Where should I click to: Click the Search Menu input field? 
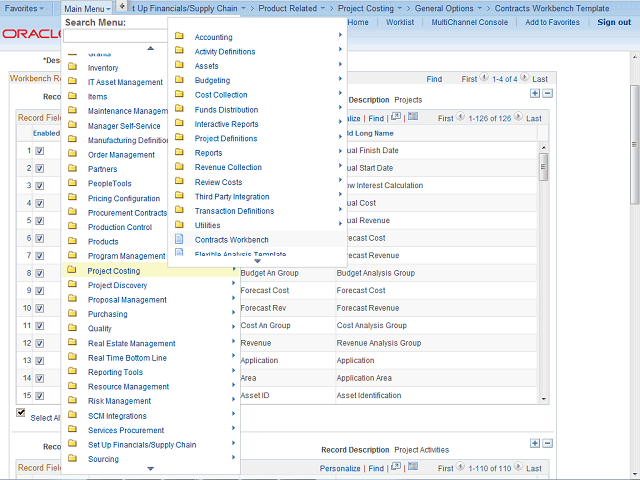coord(116,36)
